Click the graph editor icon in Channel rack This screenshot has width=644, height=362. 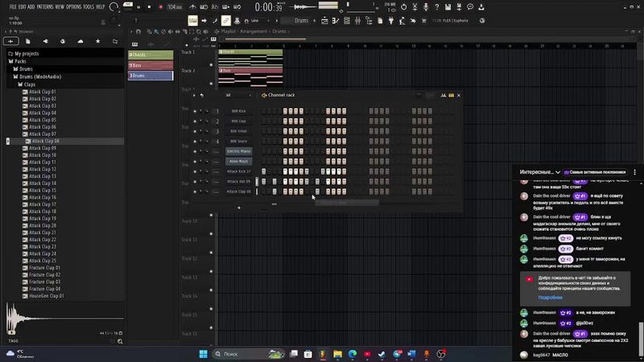pyautogui.click(x=442, y=95)
